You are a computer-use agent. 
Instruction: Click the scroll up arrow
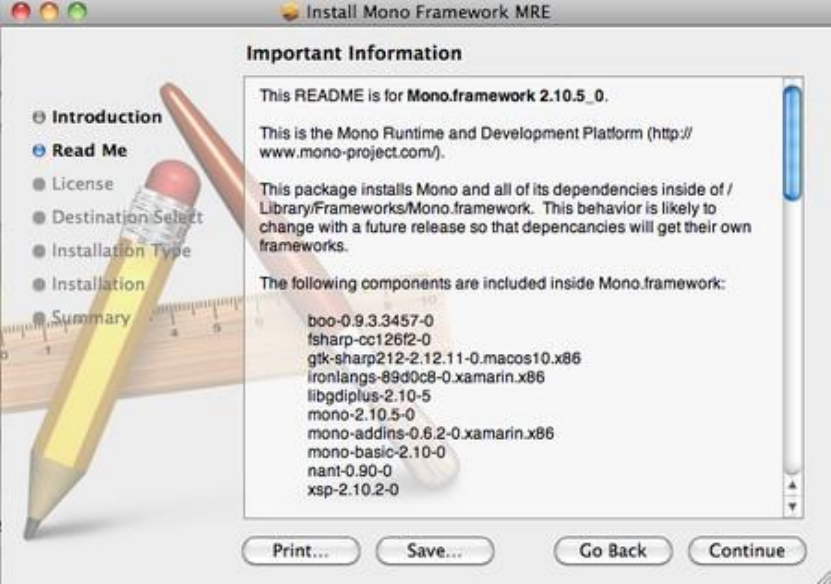792,485
